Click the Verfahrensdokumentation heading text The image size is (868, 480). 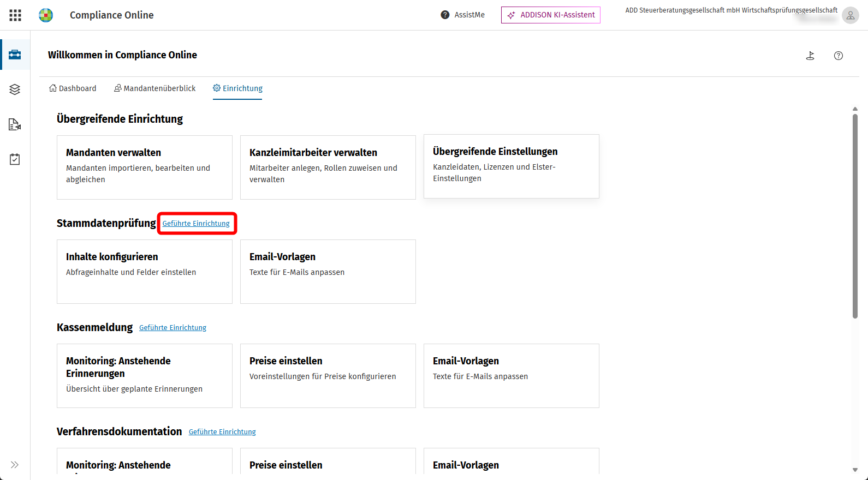click(x=119, y=431)
